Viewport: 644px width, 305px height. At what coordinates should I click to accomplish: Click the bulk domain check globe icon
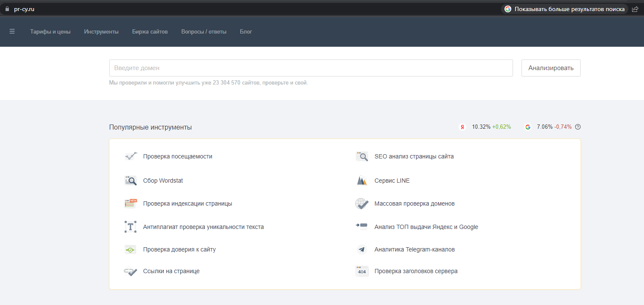(x=362, y=203)
